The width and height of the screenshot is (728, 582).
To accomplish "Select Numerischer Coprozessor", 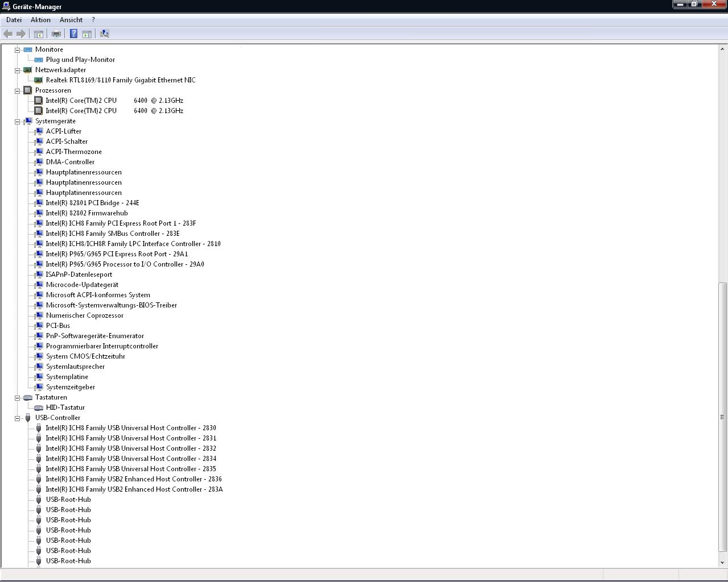I will click(x=85, y=315).
